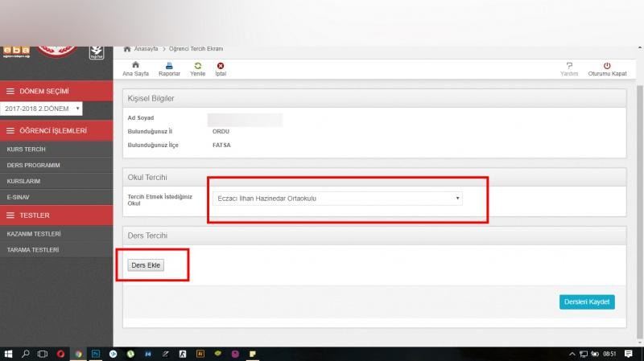The width and height of the screenshot is (644, 361).
Task: Click Oturumu Kapat power icon
Action: (x=607, y=65)
